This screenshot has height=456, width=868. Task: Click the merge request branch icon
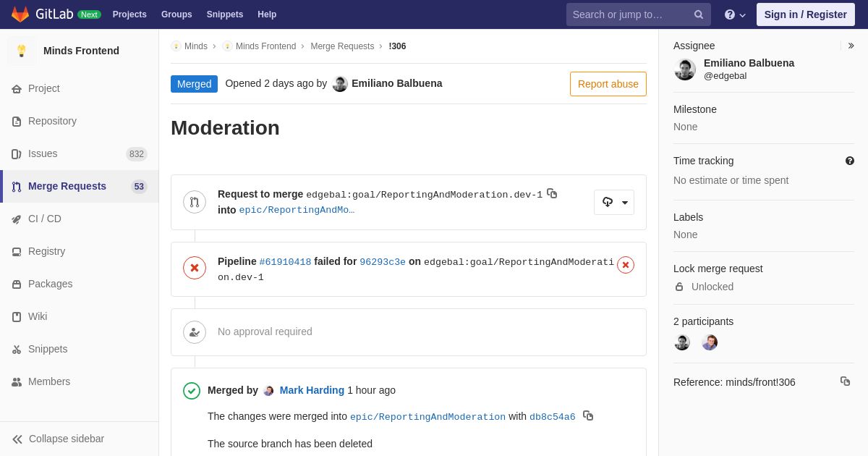[195, 202]
